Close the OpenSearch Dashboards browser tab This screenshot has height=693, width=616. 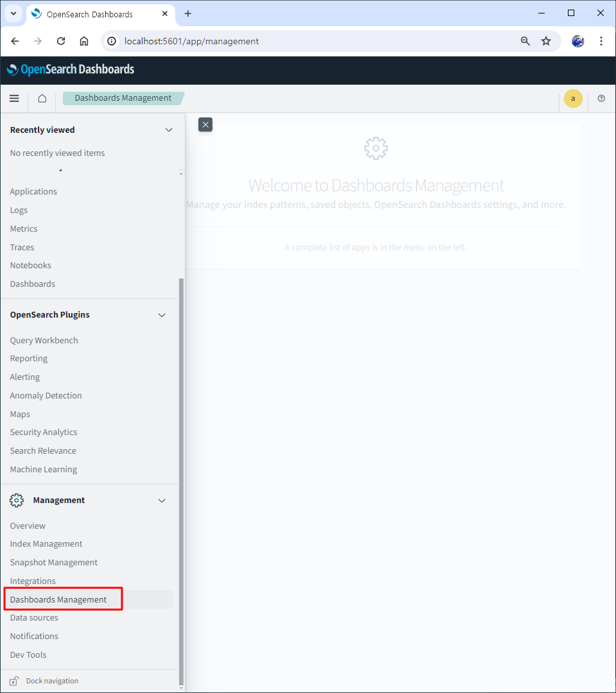(165, 13)
